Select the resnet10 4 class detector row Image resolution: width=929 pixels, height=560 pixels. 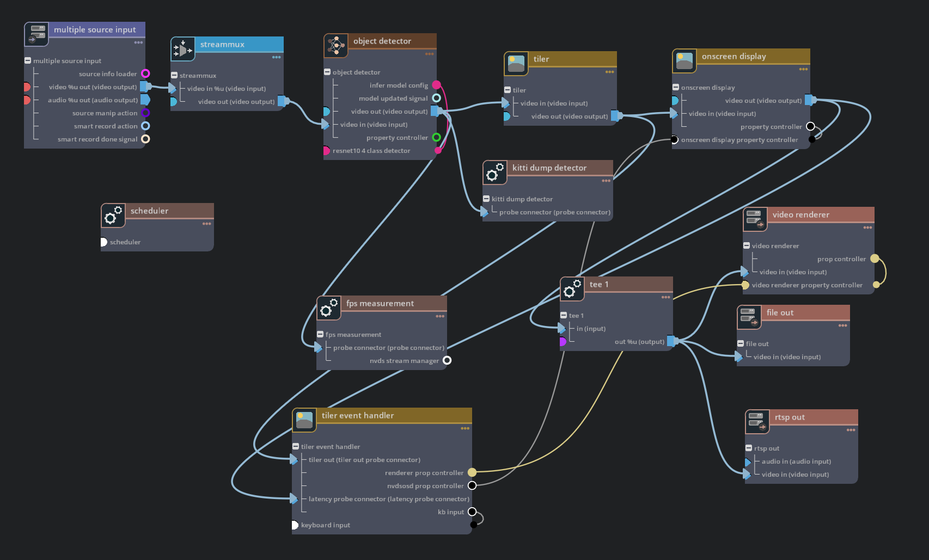pyautogui.click(x=381, y=151)
